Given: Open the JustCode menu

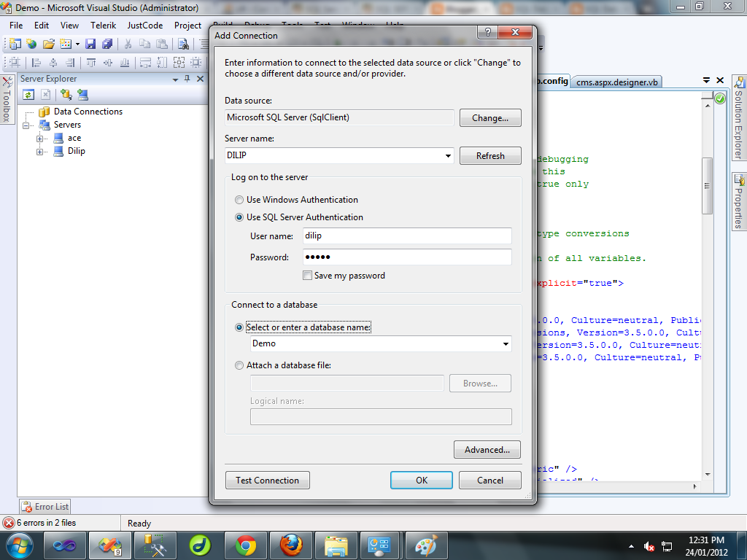Looking at the screenshot, I should [145, 26].
